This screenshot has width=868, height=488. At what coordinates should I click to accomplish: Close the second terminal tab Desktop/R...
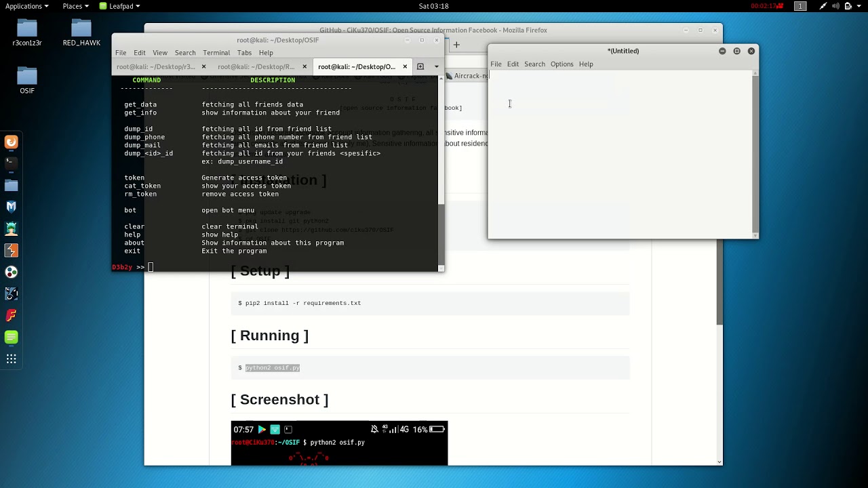(x=304, y=66)
